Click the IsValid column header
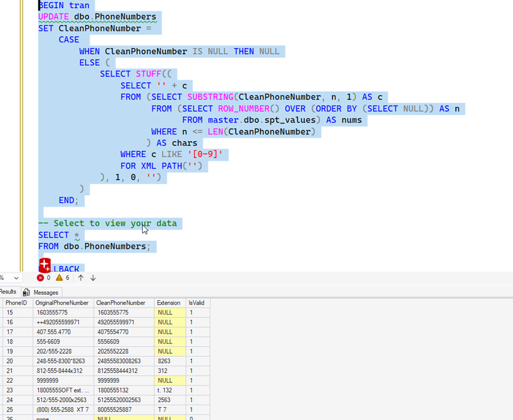Viewport: 513px width, 420px height. tap(196, 303)
